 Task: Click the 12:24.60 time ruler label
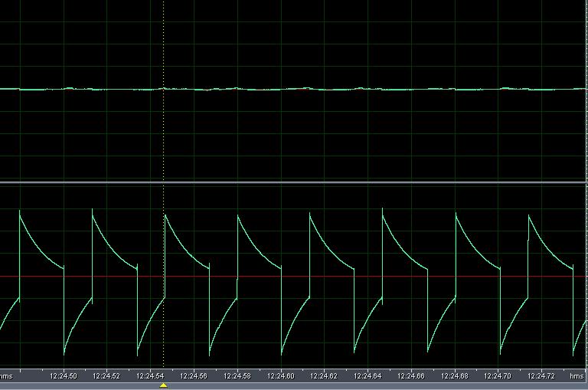(280, 375)
